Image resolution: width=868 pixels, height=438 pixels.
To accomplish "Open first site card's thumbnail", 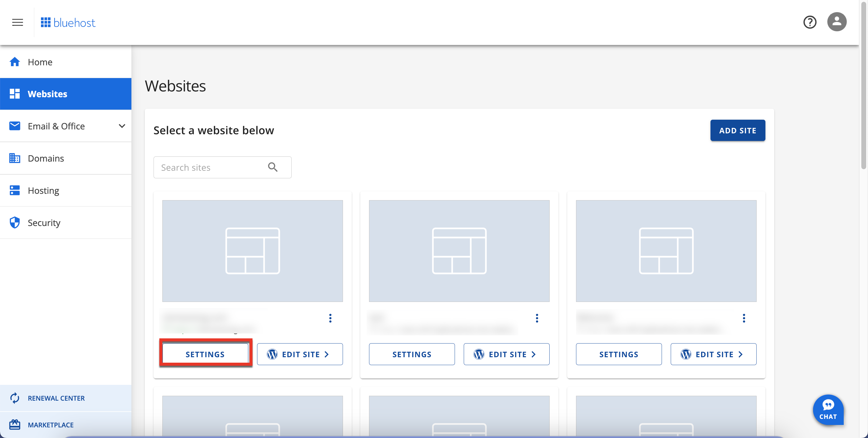I will pyautogui.click(x=253, y=251).
